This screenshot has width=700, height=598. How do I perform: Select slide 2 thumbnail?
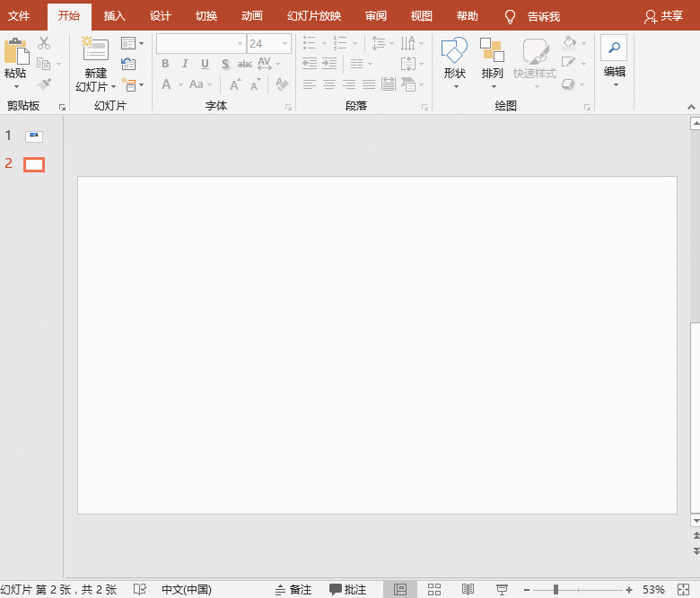click(x=34, y=164)
